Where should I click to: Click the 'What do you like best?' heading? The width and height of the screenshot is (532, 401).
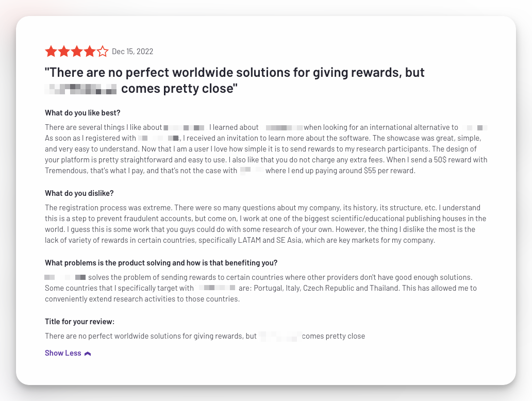(82, 113)
